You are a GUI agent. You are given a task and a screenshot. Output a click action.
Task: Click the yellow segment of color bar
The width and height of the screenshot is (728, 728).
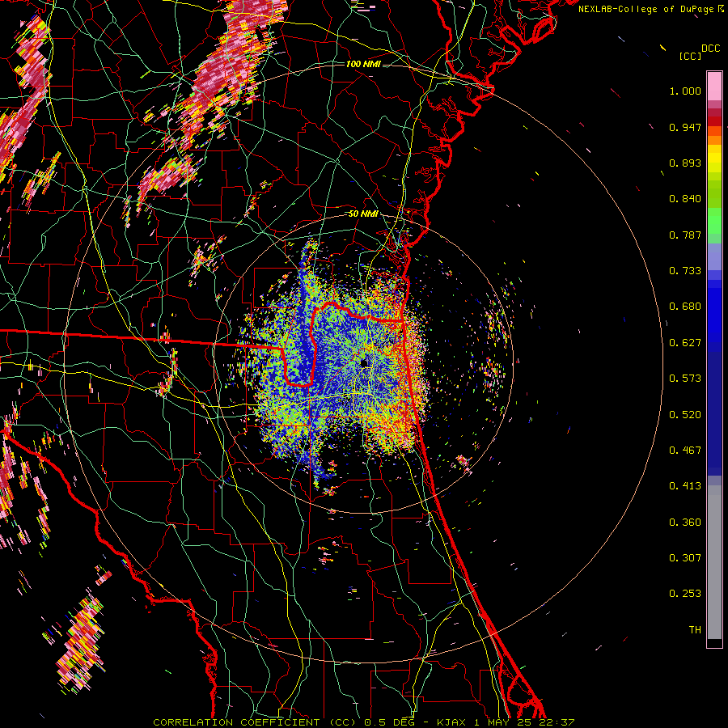coord(714,159)
